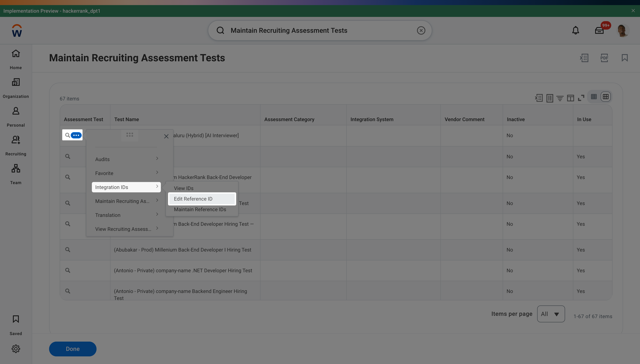The width and height of the screenshot is (640, 364).
Task: Click the .NET Developer Hiring Test name
Action: [x=183, y=271]
